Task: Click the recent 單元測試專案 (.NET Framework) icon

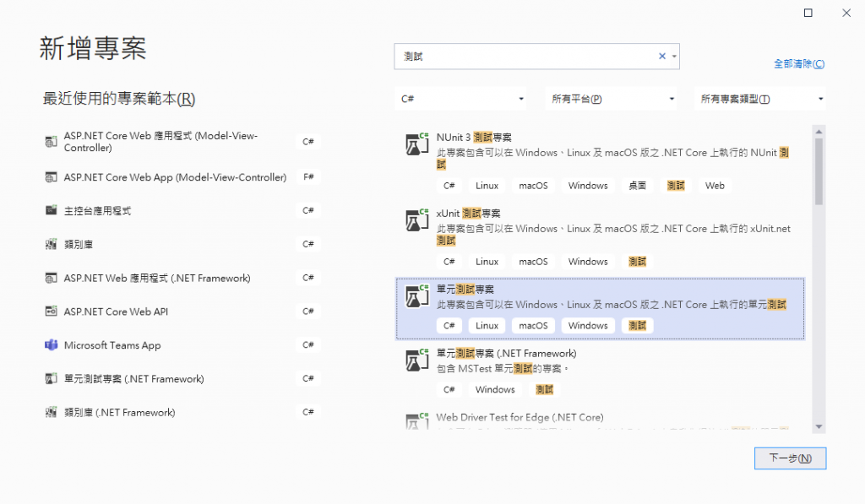Action: (x=51, y=378)
